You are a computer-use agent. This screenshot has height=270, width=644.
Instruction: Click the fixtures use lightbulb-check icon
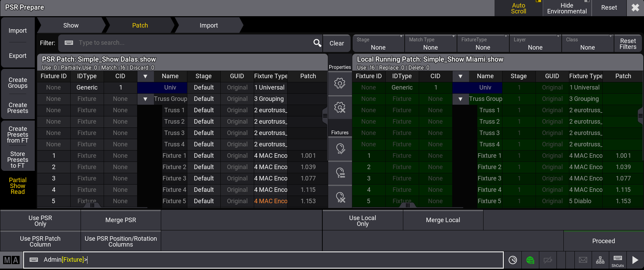tap(340, 149)
